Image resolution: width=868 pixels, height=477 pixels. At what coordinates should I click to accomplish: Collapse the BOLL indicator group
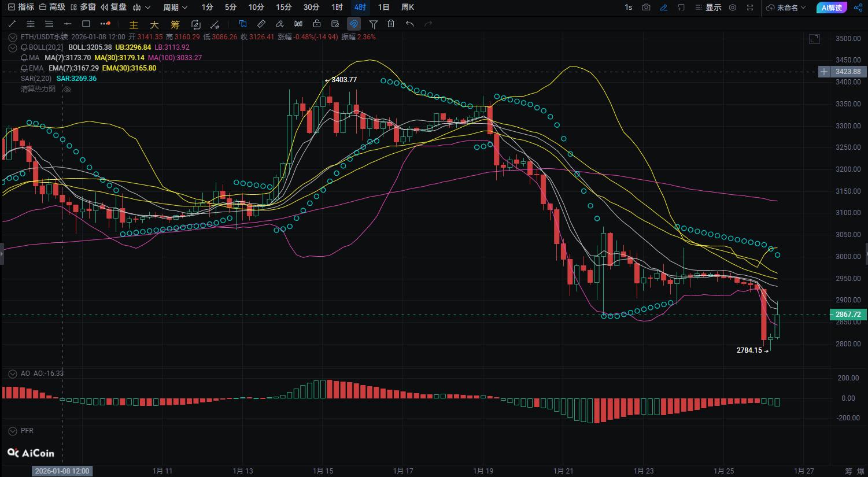coord(12,47)
